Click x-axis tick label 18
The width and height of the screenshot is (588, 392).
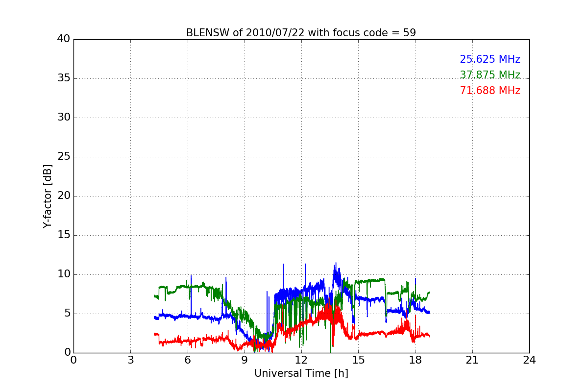(416, 360)
